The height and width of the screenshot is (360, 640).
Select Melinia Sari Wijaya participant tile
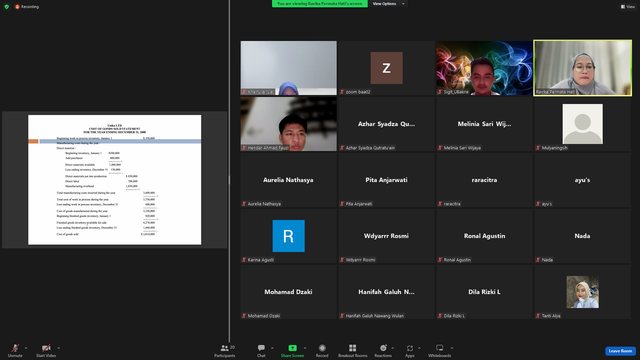click(484, 124)
